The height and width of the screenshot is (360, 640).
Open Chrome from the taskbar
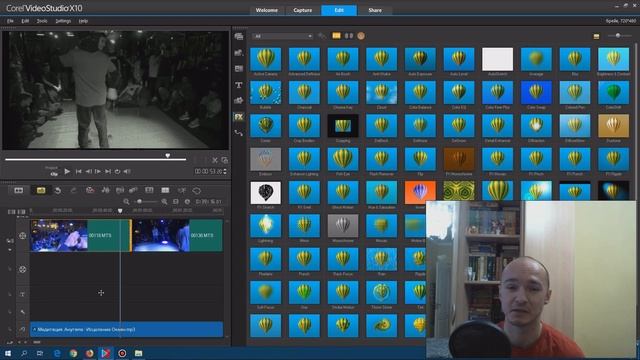point(73,353)
